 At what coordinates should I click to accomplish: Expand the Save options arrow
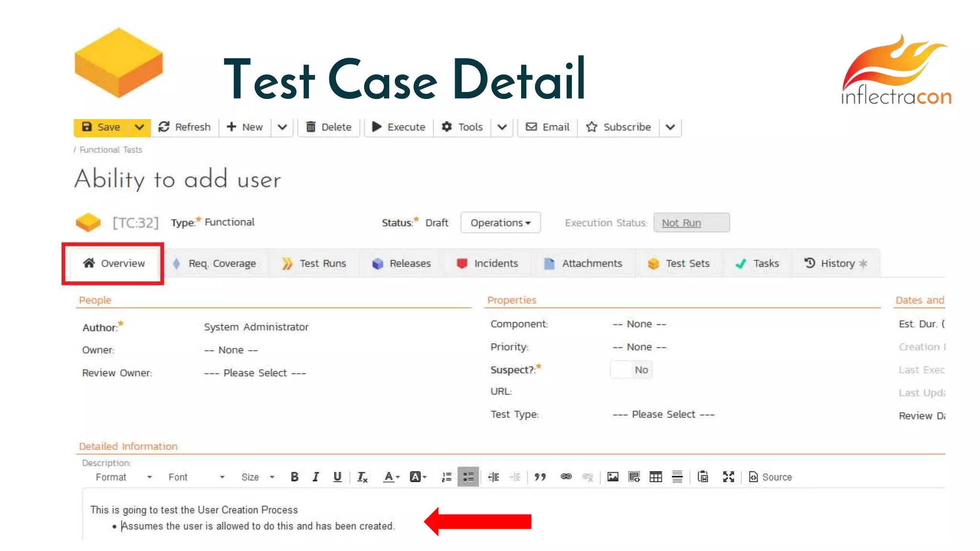coord(139,127)
